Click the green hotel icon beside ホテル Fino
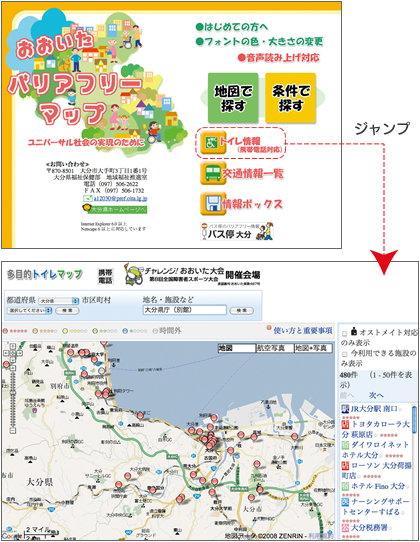This screenshot has width=420, height=542. 346,486
